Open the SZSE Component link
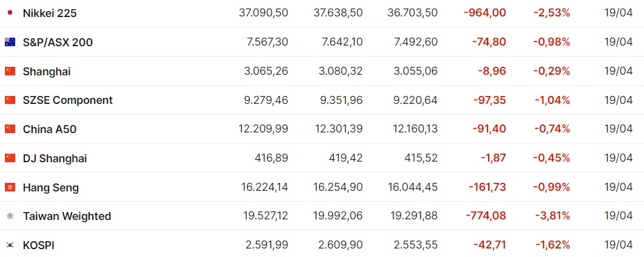 [68, 100]
